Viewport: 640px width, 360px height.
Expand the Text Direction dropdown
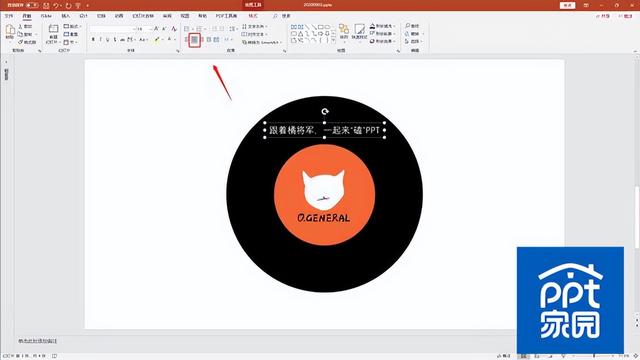click(x=255, y=26)
